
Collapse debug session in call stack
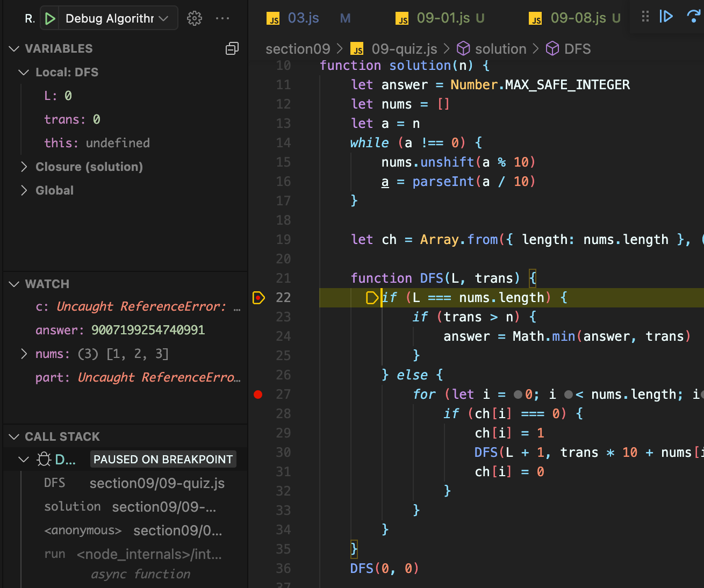[x=24, y=460]
